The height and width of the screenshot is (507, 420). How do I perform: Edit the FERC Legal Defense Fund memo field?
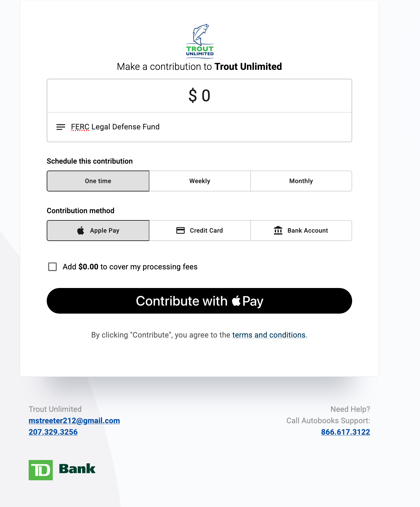point(199,127)
